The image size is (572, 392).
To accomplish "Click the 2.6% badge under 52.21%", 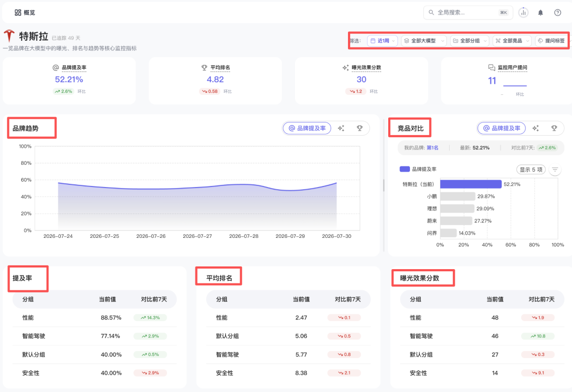I will [64, 91].
